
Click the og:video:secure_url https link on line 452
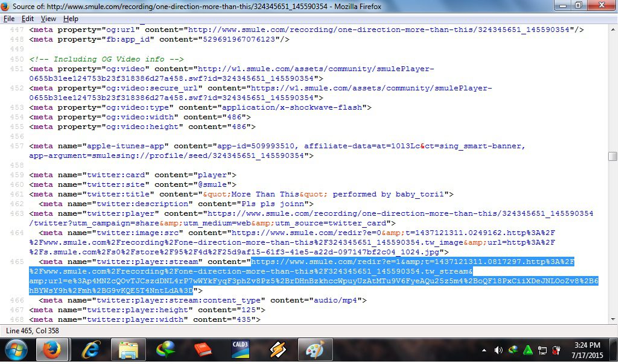(x=261, y=93)
